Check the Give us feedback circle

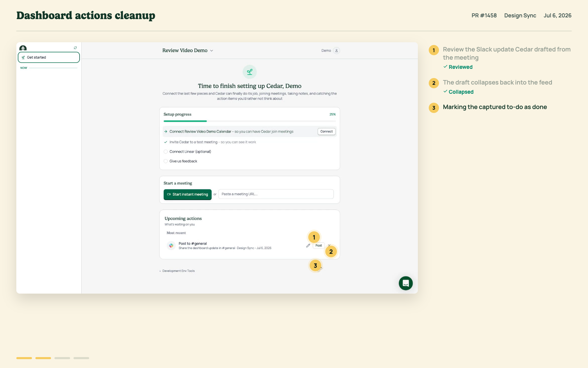[166, 161]
